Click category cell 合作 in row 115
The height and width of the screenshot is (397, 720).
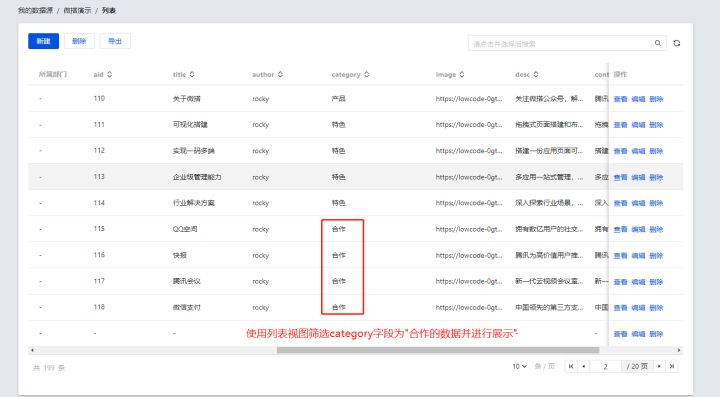pos(338,229)
